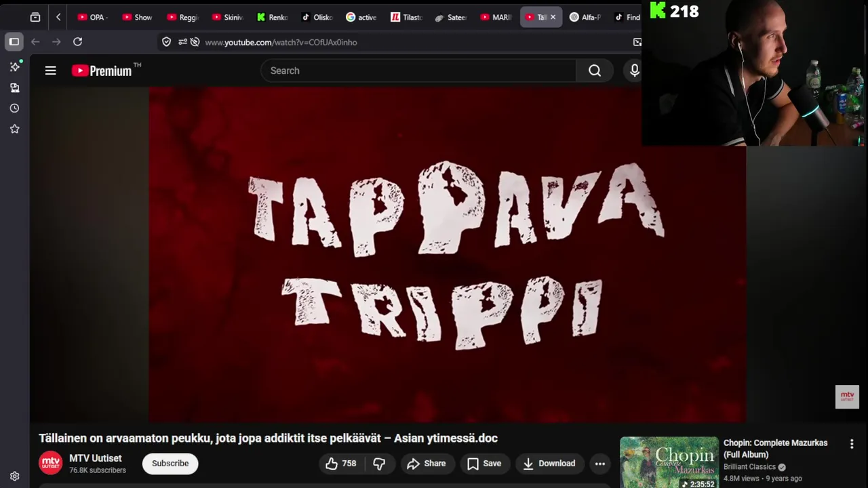The width and height of the screenshot is (868, 488).
Task: Click the picture-in-picture icon at address bar end
Action: point(637,42)
